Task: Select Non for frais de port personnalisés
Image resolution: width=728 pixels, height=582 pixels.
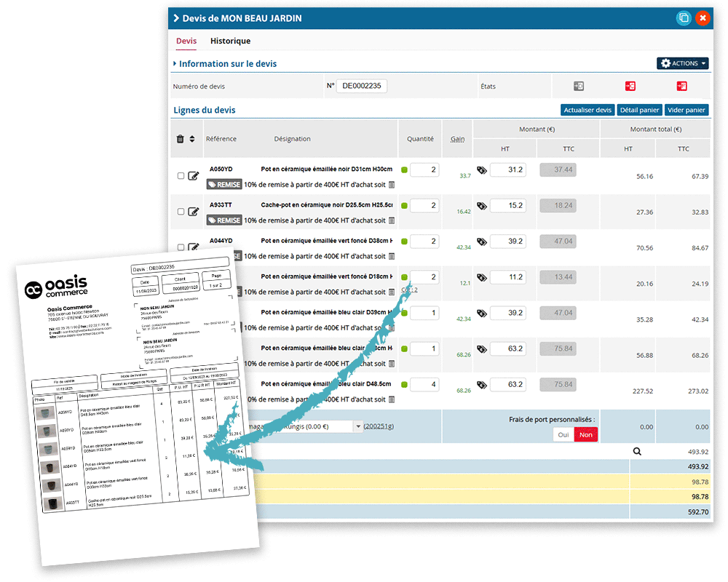Action: 586,435
